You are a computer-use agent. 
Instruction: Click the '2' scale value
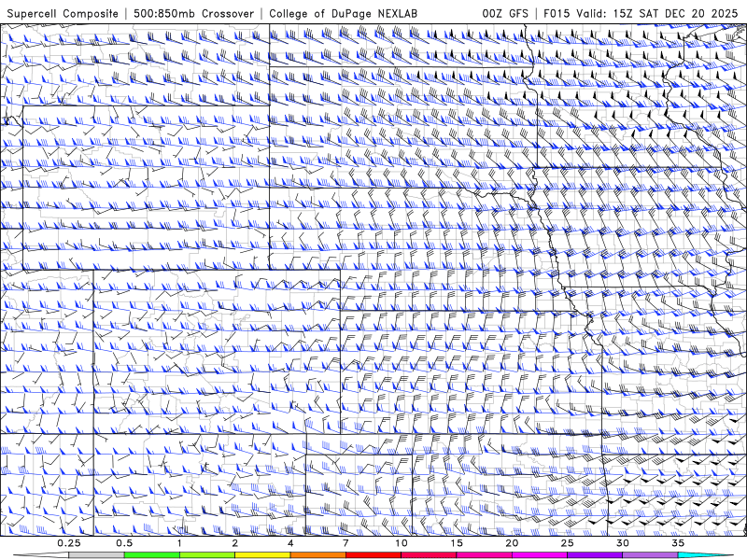(235, 543)
